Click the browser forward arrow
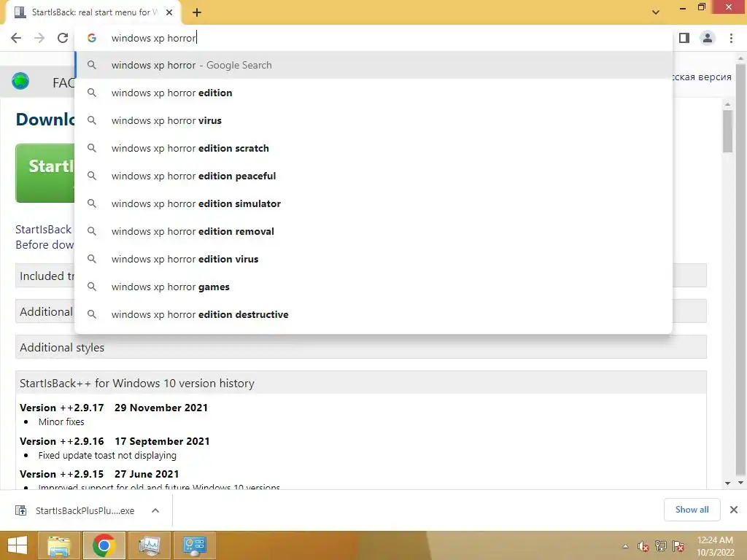This screenshot has width=747, height=560. click(x=39, y=38)
